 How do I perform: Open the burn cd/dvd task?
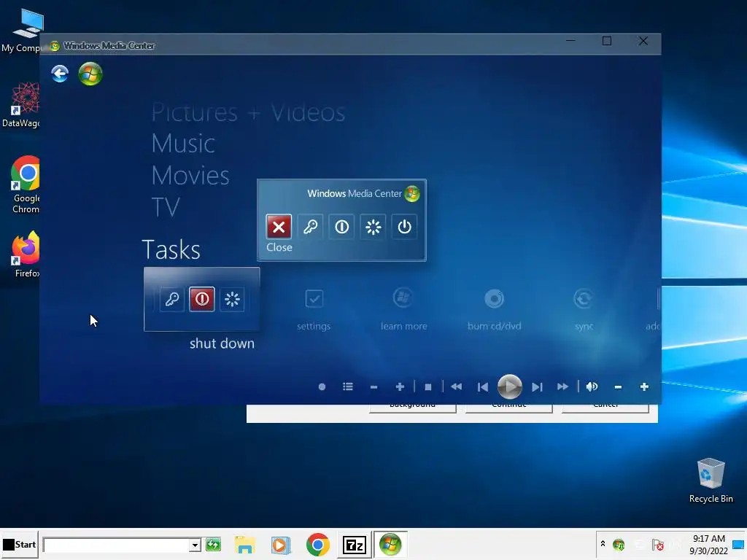point(494,309)
